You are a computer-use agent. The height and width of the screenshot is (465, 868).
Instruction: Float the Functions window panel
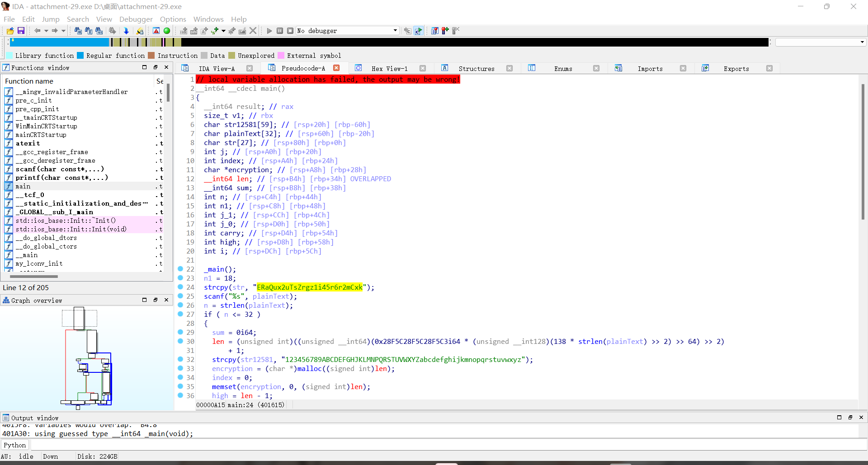(156, 67)
